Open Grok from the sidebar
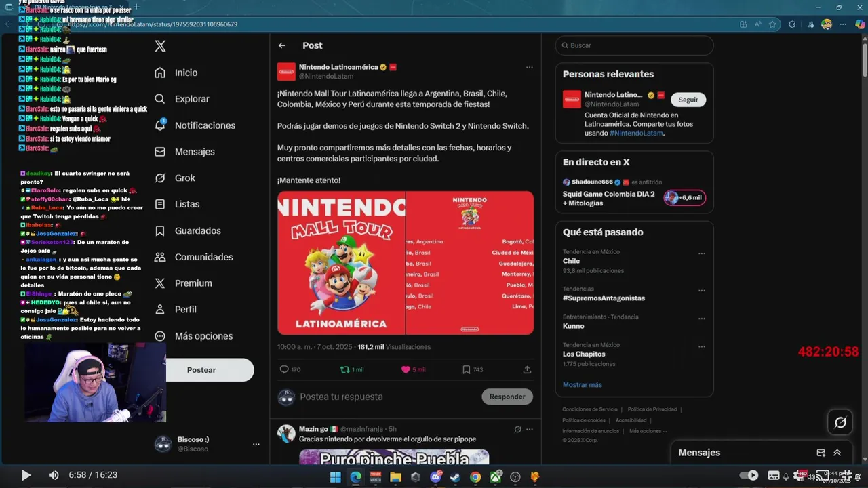 pyautogui.click(x=175, y=178)
